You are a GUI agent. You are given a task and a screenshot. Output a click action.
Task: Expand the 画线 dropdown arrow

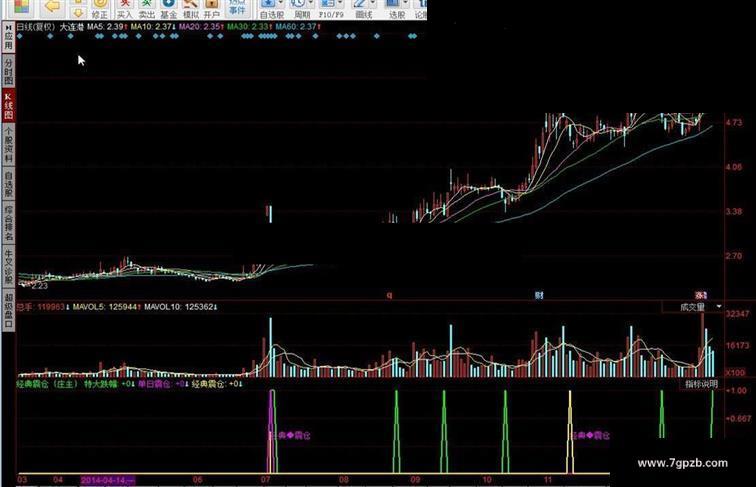(x=373, y=3)
